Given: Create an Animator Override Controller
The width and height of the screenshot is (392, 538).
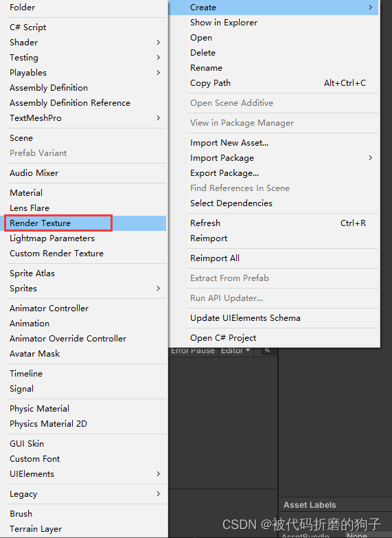Looking at the screenshot, I should coord(84,338).
